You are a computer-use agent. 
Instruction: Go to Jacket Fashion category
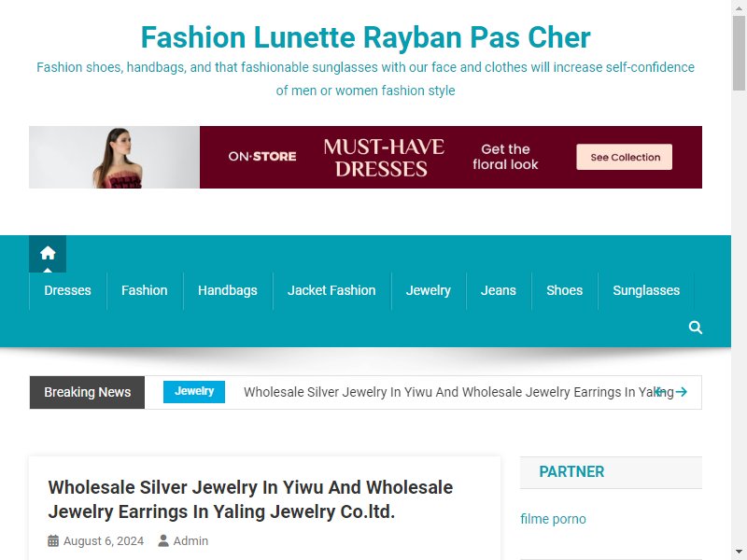331,290
